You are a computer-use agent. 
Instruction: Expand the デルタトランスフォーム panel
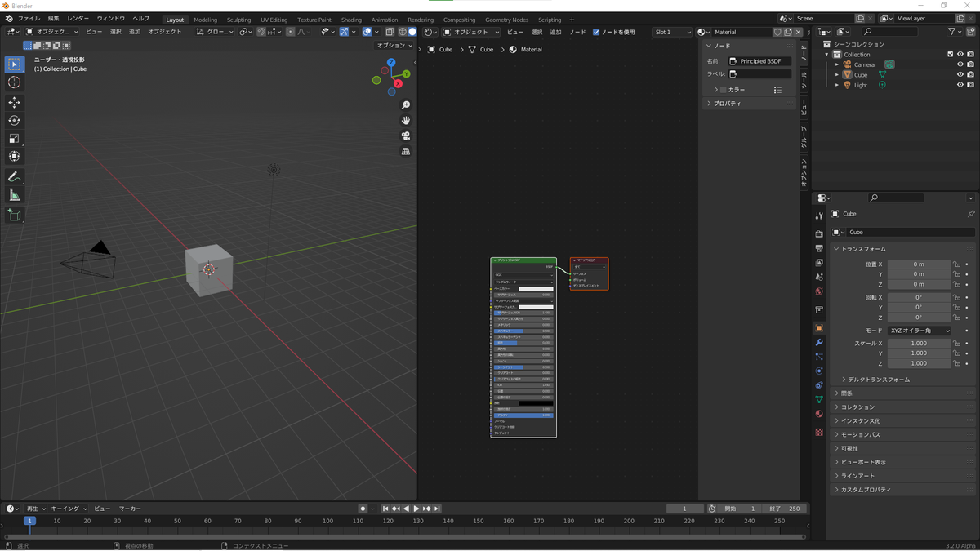(878, 380)
